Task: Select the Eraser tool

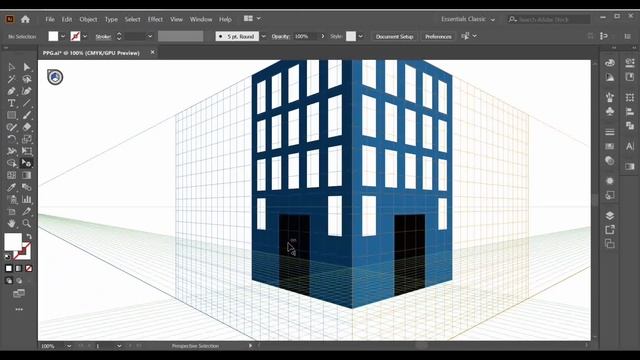Action: pyautogui.click(x=27, y=127)
